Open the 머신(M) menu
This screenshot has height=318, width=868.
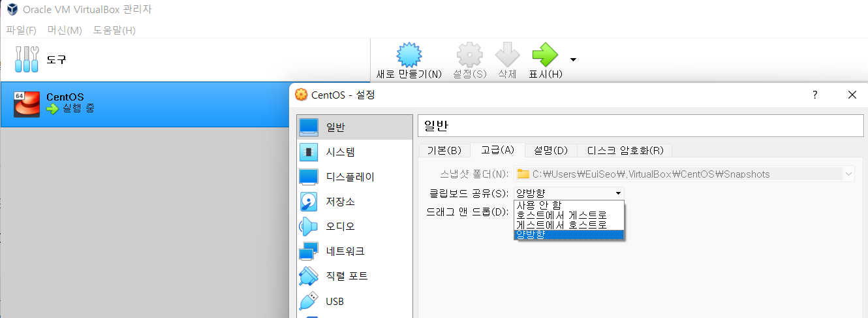pyautogui.click(x=65, y=30)
